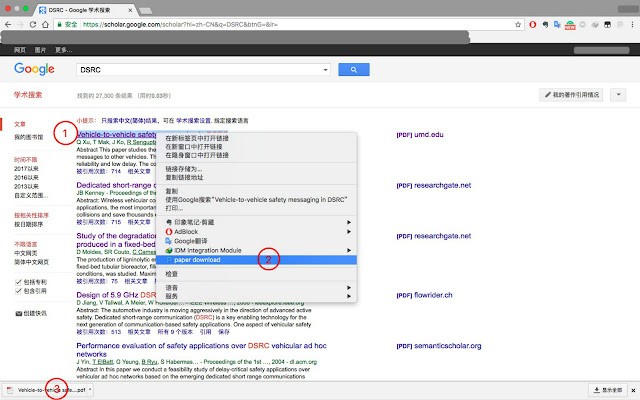Filter results since 2017
Screen dimensions: 640x400
pyautogui.click(x=26, y=169)
